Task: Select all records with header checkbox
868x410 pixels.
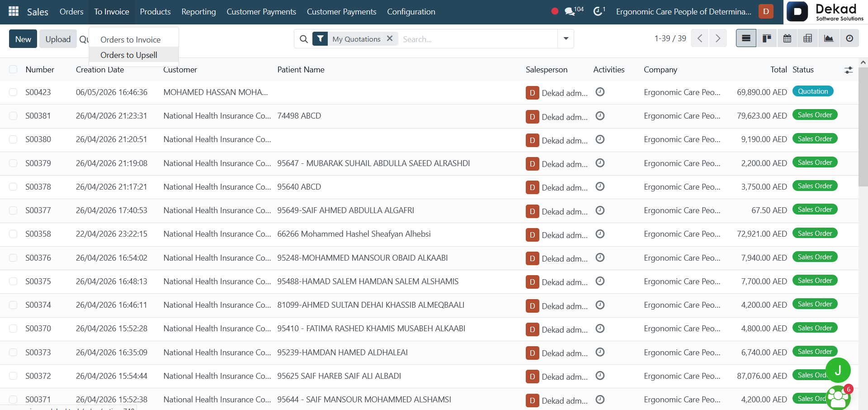Action: coord(13,69)
